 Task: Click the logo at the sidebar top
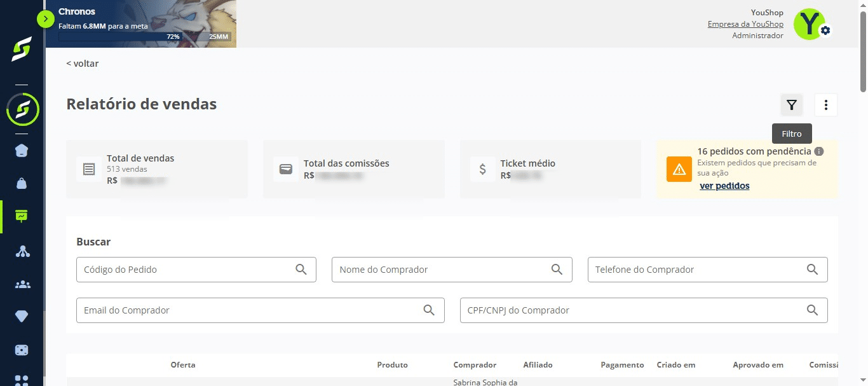pyautogui.click(x=22, y=50)
